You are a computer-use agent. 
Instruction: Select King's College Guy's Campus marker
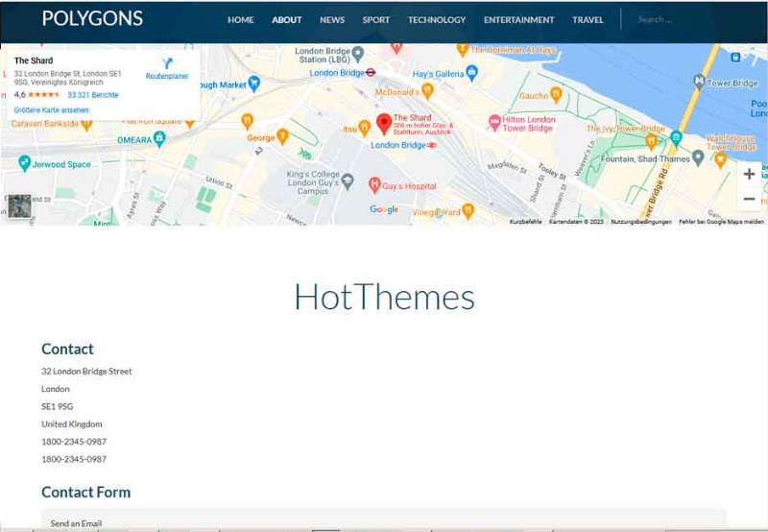point(348,181)
